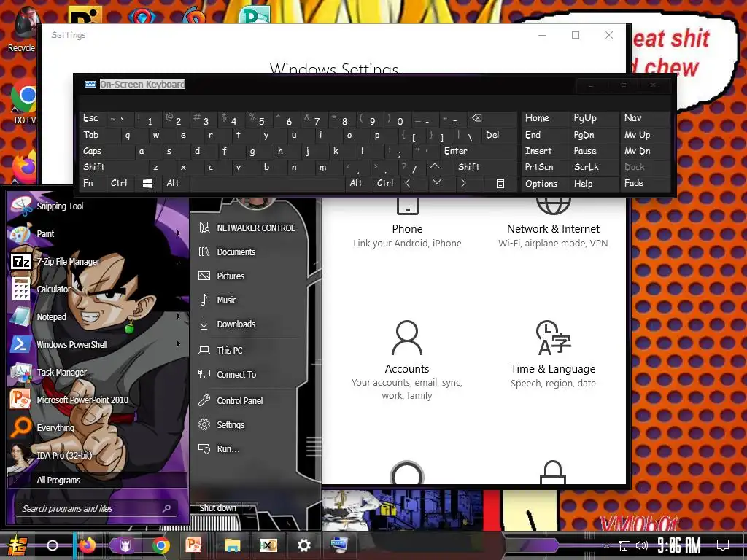Open Documents from start menu

[247, 252]
